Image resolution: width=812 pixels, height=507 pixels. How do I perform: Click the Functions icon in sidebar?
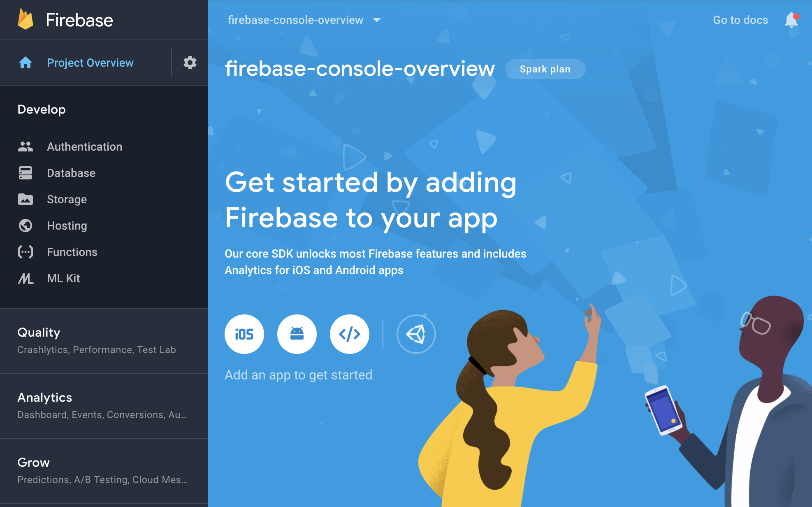25,252
